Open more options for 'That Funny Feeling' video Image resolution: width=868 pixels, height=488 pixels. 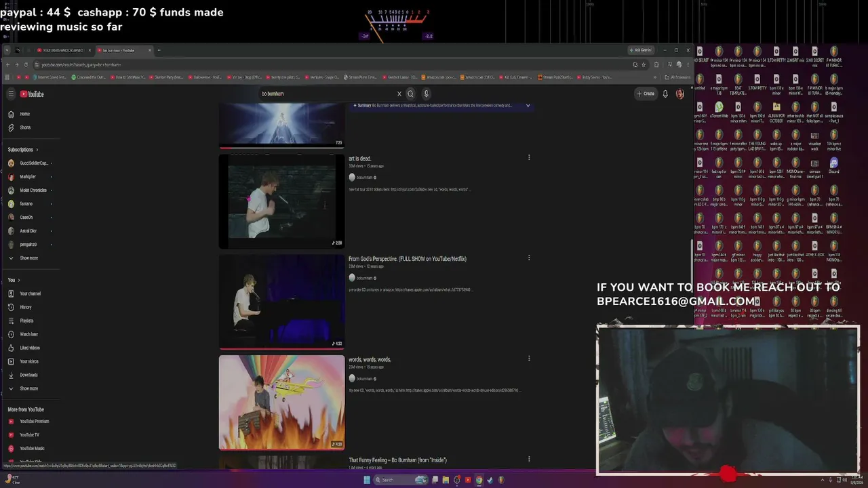[x=529, y=459]
